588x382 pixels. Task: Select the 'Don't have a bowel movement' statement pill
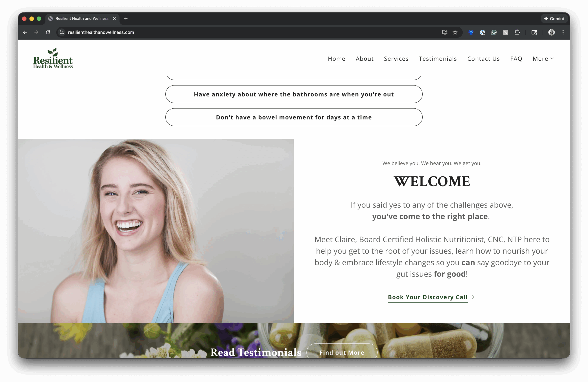[294, 117]
